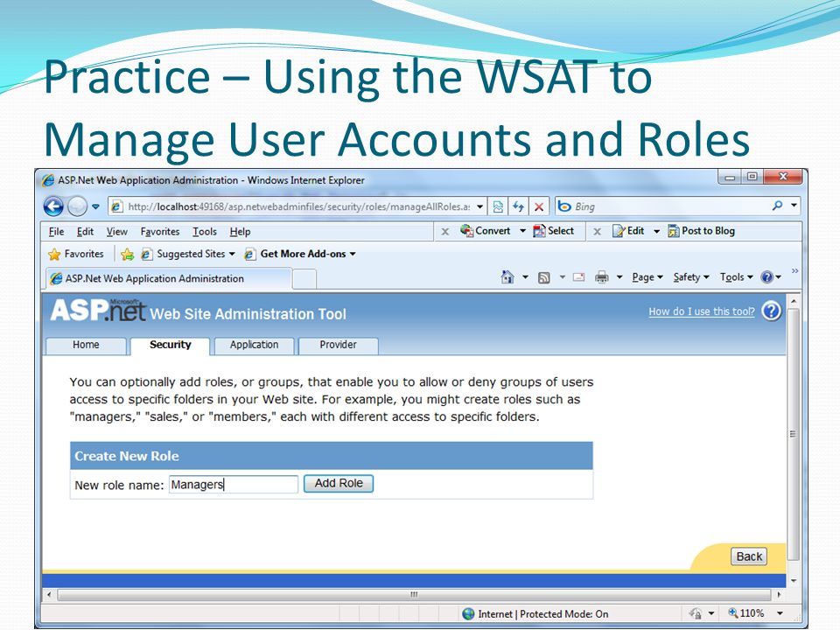This screenshot has height=630, width=840.
Task: Open Suggested Sites dropdown
Action: 188,254
